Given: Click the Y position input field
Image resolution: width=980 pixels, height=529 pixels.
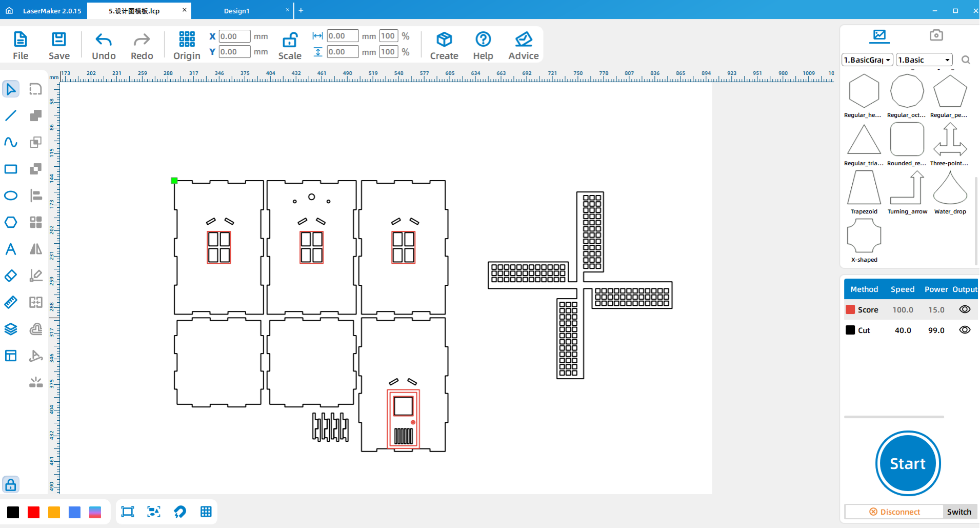Looking at the screenshot, I should (x=234, y=52).
